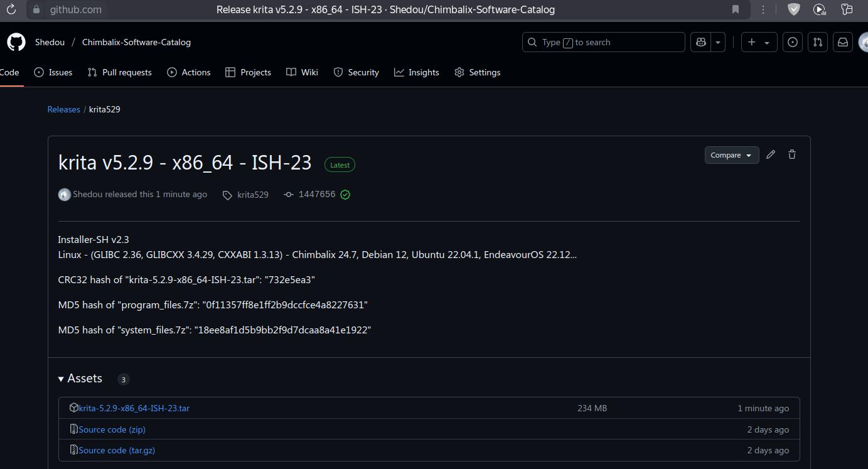This screenshot has height=469, width=868.
Task: Reload the page with the browser refresh icon
Action: click(x=11, y=9)
